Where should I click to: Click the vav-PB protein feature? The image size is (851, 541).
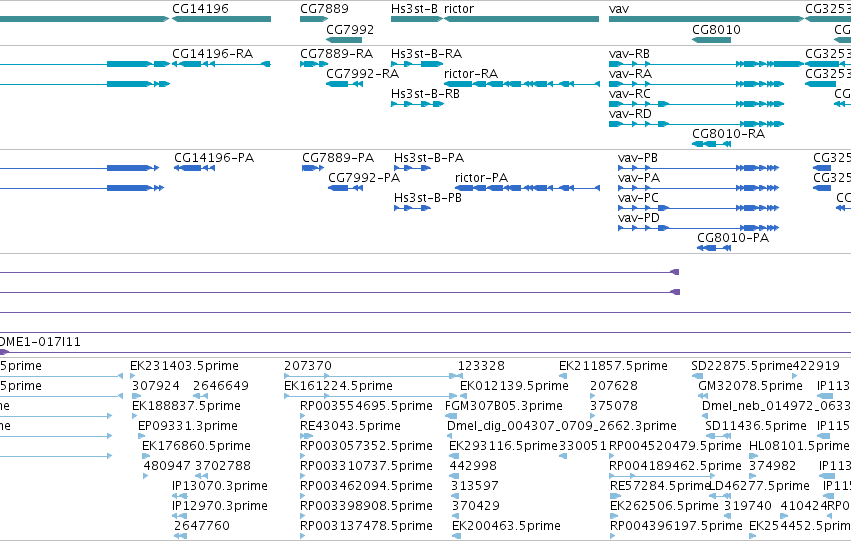pyautogui.click(x=698, y=168)
